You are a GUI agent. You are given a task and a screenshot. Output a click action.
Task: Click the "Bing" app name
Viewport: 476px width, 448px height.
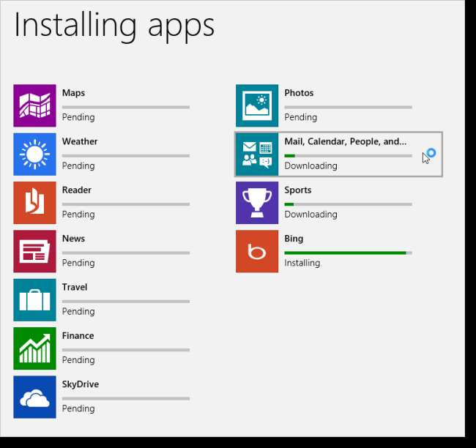pos(294,239)
